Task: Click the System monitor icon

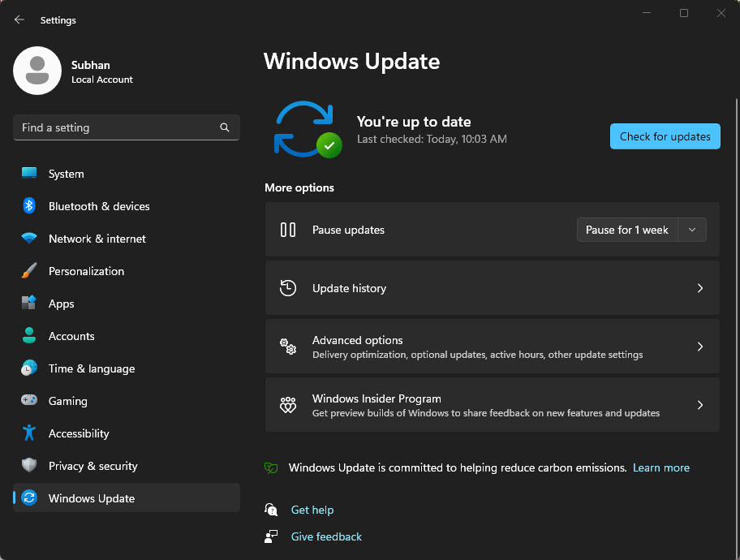Action: point(29,174)
